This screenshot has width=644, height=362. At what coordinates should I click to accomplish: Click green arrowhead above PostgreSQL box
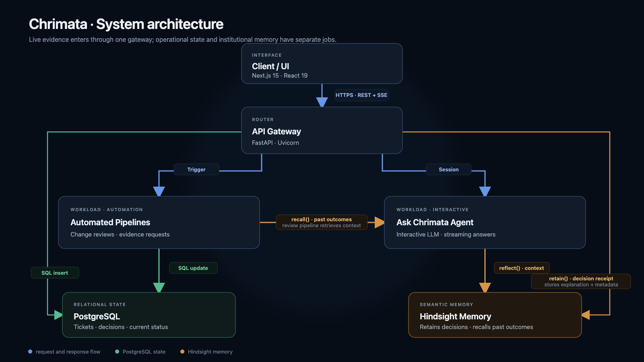click(x=159, y=288)
